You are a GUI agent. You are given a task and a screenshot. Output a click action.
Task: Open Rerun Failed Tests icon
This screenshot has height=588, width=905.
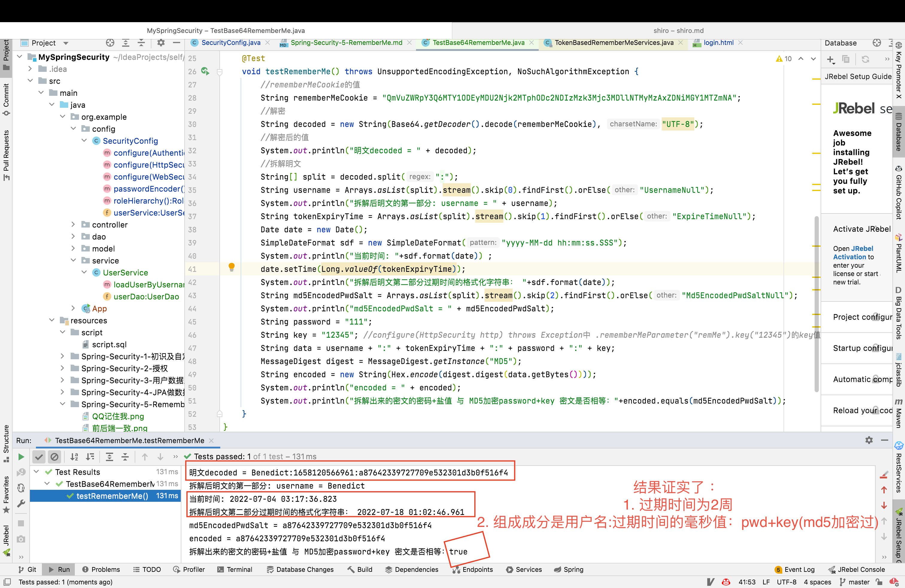click(x=21, y=472)
